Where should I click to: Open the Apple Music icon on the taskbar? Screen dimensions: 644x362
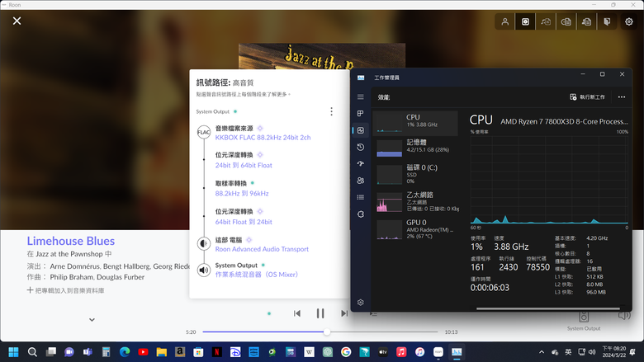pyautogui.click(x=401, y=352)
